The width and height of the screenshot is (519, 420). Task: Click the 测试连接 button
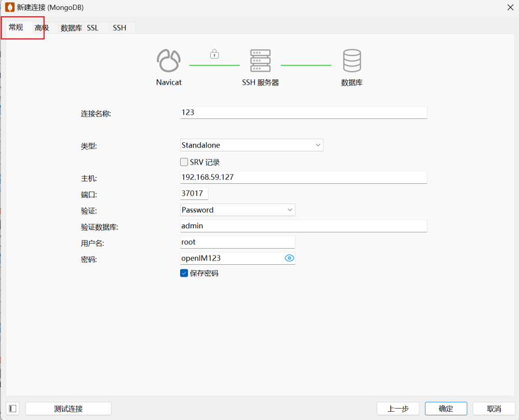click(x=68, y=409)
